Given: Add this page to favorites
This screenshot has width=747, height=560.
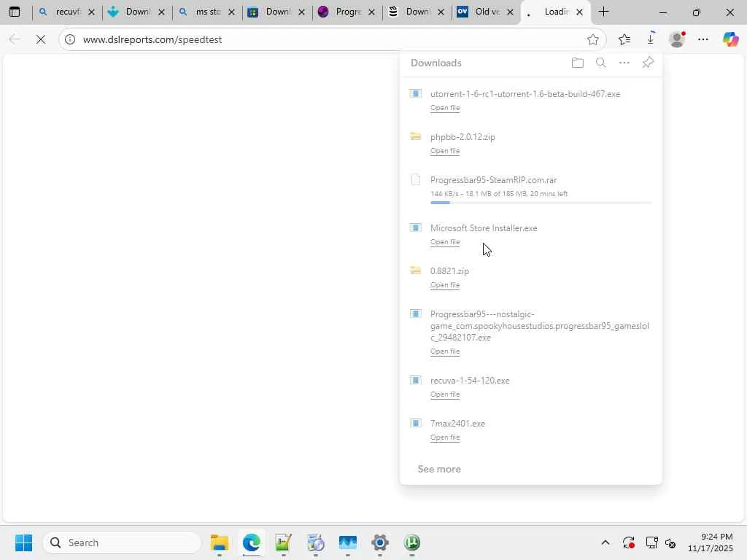Looking at the screenshot, I should [592, 39].
